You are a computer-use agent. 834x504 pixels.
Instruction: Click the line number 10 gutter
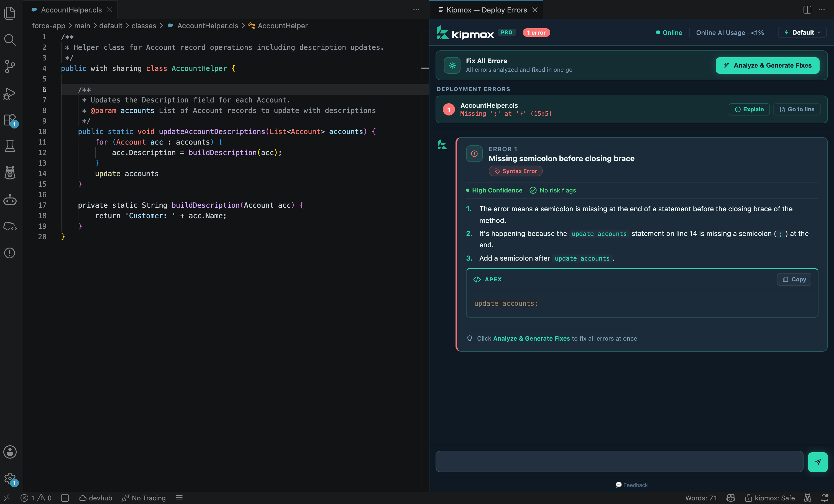pyautogui.click(x=42, y=132)
